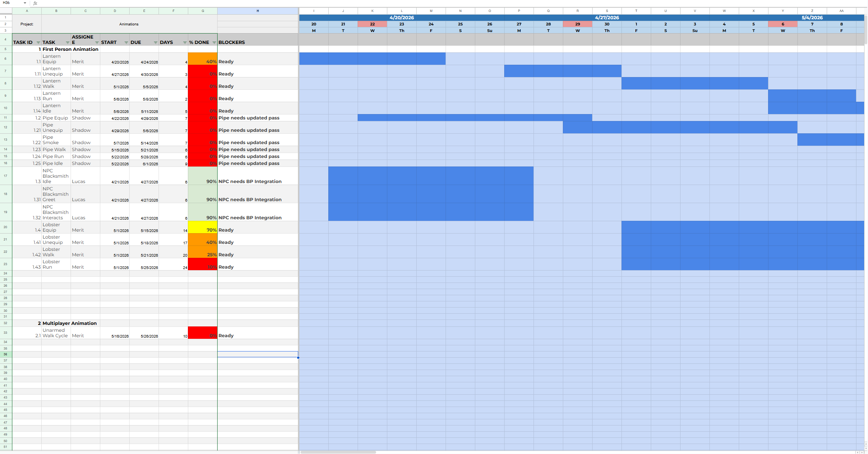Open the % DONE filter icon
Screen dimensions: 868x454
click(x=214, y=43)
